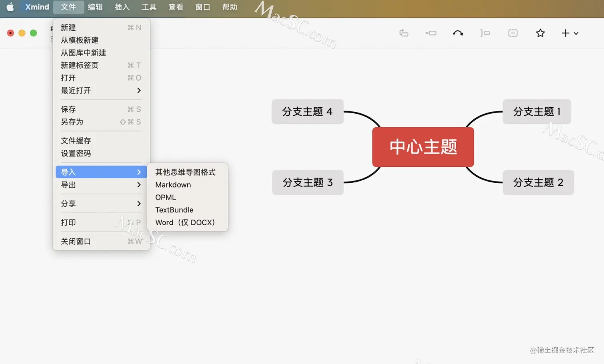This screenshot has height=364, width=604.
Task: Open the 窗口 menu
Action: point(203,7)
